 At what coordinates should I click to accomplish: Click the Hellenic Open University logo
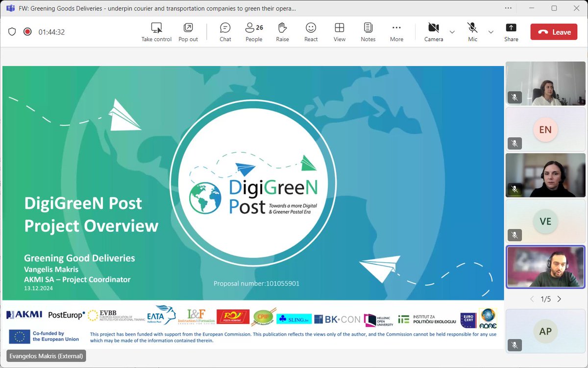click(378, 319)
